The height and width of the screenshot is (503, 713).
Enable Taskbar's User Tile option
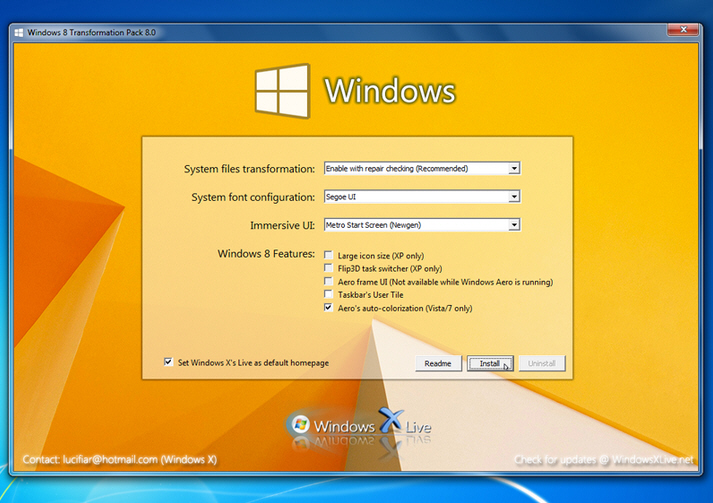pyautogui.click(x=328, y=294)
